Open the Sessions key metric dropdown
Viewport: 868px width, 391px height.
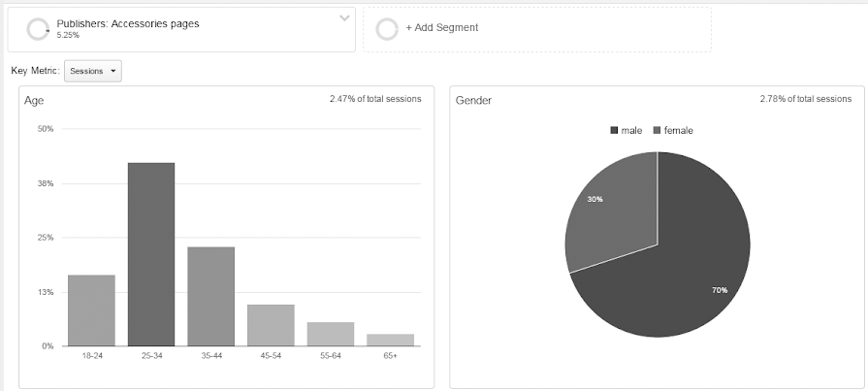click(x=93, y=71)
